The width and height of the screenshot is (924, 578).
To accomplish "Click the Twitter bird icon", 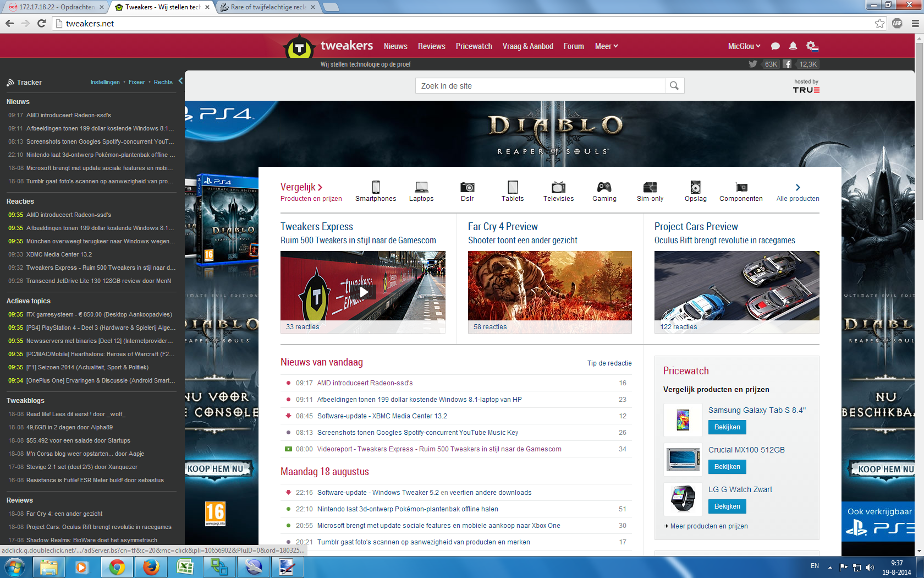I will 752,64.
